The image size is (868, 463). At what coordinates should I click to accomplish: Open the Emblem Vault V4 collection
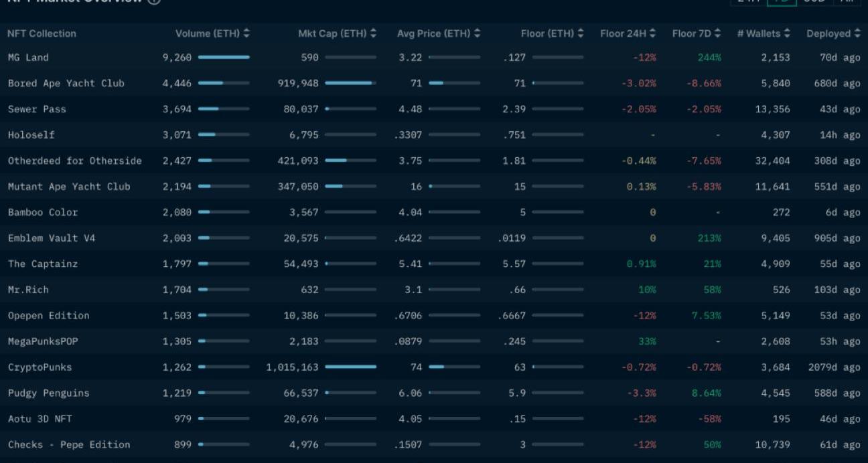click(52, 238)
